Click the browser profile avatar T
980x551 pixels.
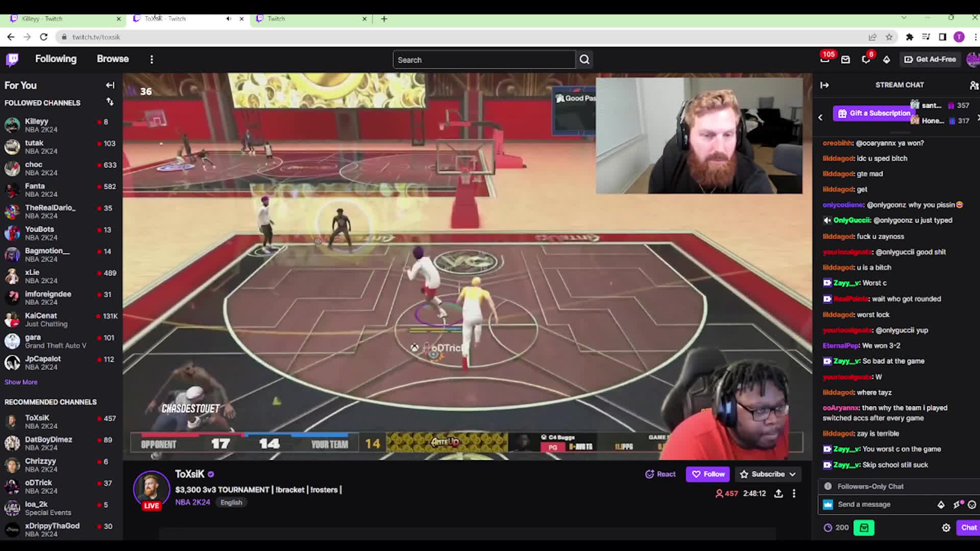click(x=959, y=37)
